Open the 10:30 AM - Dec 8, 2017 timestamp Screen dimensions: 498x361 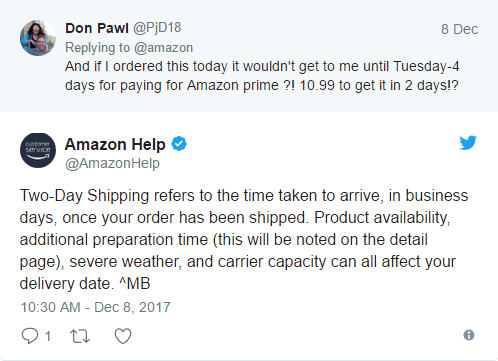[x=96, y=307]
